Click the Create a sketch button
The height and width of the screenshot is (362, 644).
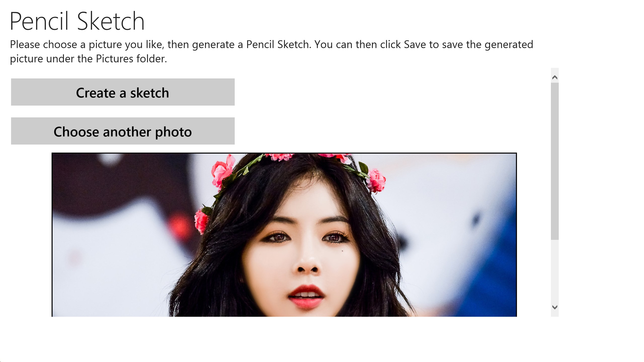click(x=123, y=92)
